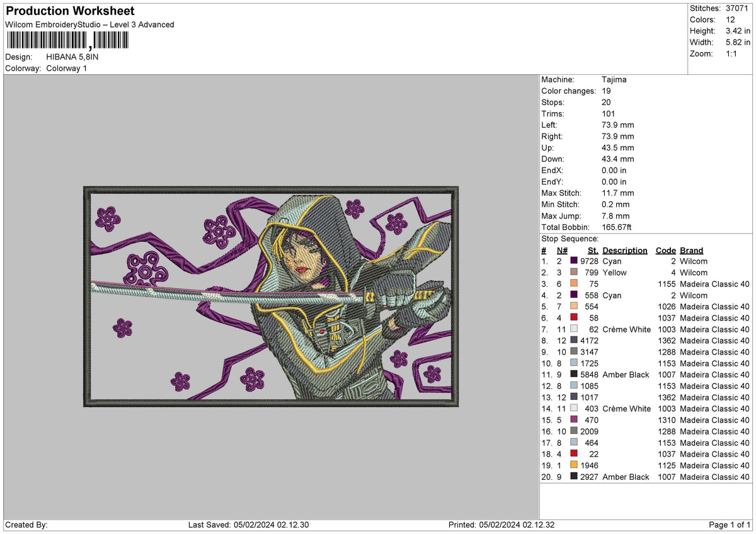Click the 'Stops:' label

pyautogui.click(x=553, y=102)
